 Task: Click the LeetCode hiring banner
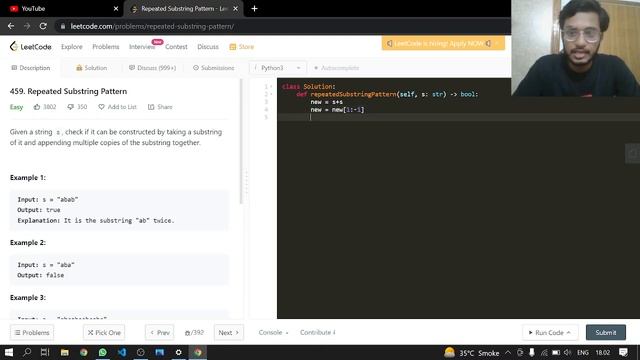(443, 43)
